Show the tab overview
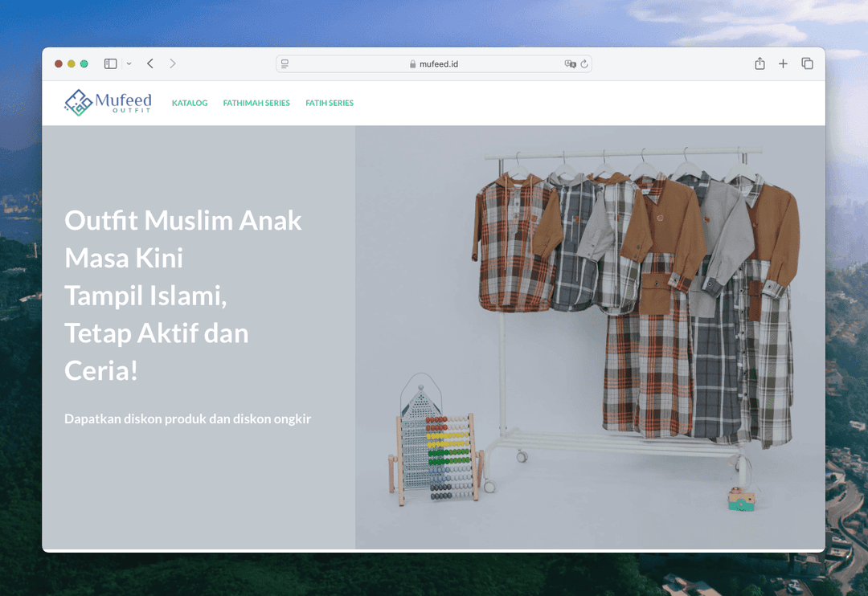Viewport: 868px width, 596px height. click(807, 63)
